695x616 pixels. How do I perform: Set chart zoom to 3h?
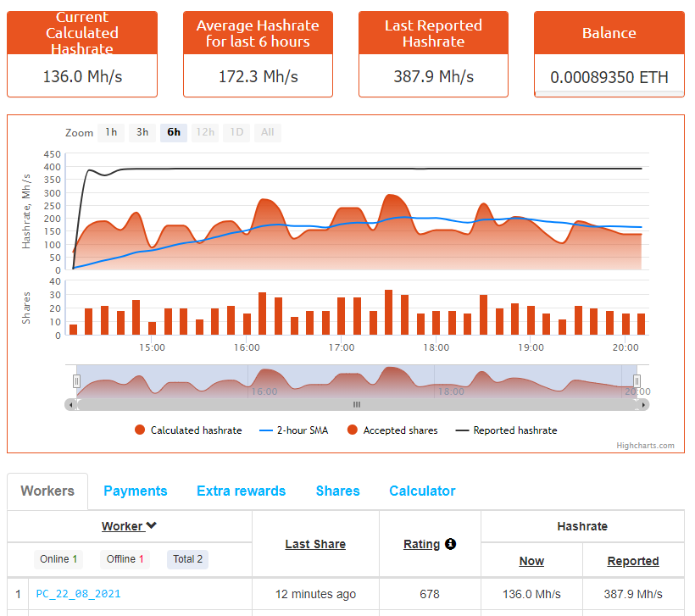click(142, 132)
